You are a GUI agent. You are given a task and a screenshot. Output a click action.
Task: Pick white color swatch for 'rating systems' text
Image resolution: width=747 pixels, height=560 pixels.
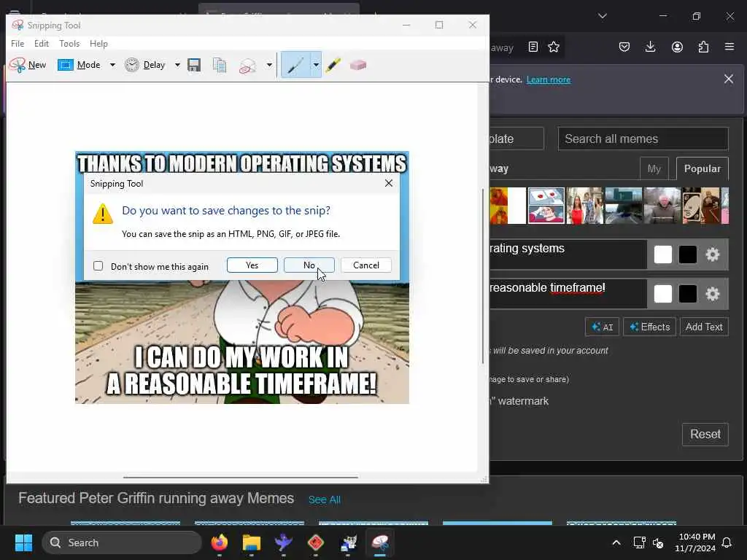662,254
